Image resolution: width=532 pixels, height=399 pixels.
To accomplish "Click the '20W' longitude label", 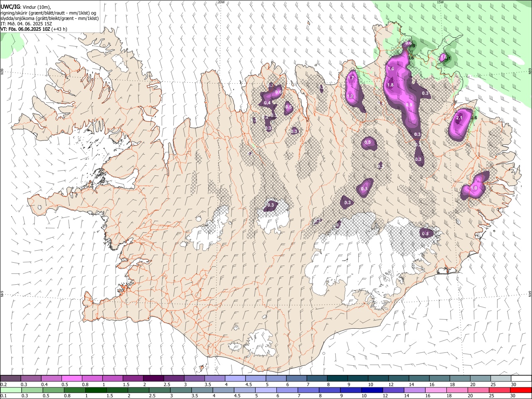I will pyautogui.click(x=221, y=2).
